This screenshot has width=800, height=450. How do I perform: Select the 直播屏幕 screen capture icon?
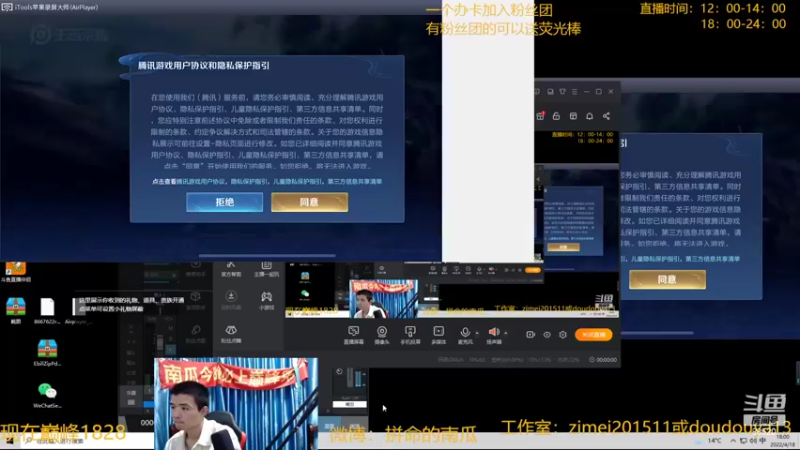354,335
